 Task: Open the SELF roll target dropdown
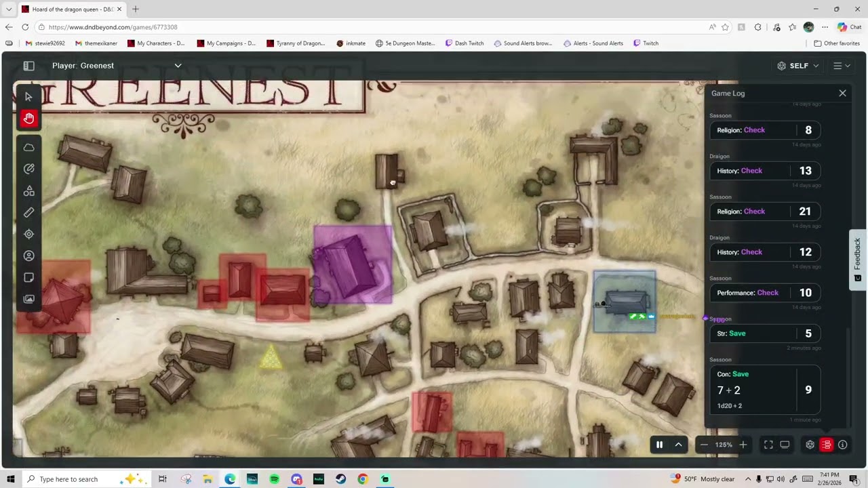click(798, 66)
